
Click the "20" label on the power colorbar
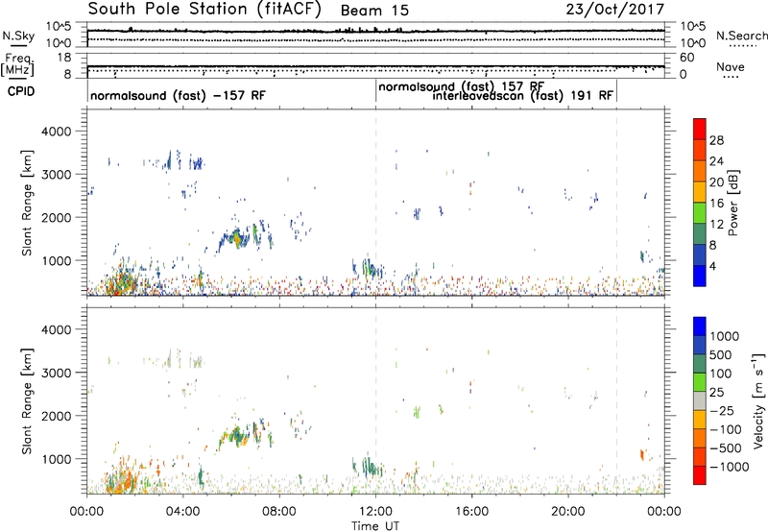tap(716, 182)
